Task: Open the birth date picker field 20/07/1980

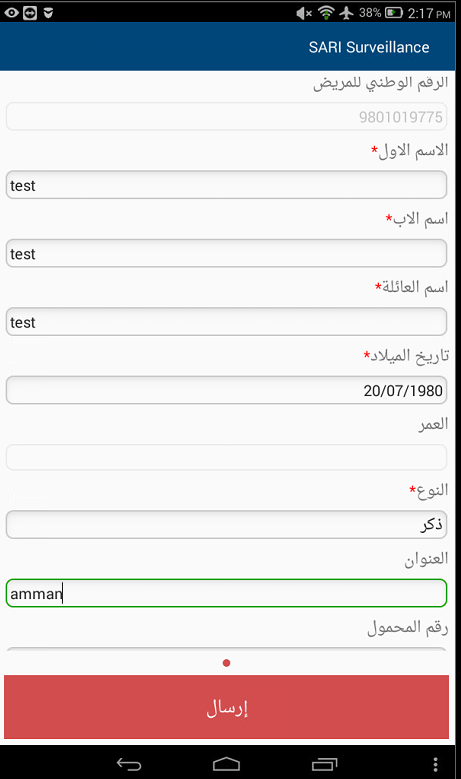Action: [227, 390]
